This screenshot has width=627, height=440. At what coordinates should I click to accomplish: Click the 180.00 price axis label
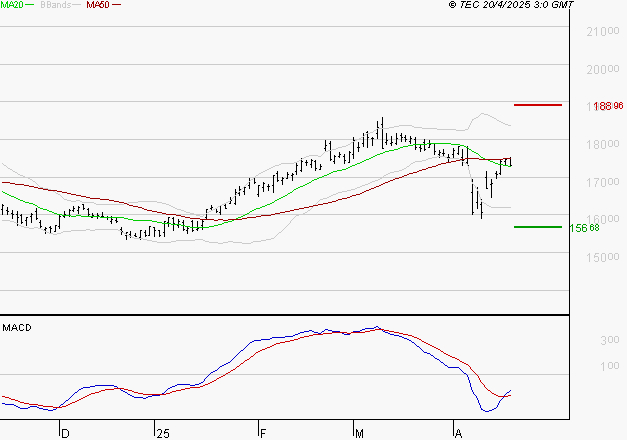[603, 144]
